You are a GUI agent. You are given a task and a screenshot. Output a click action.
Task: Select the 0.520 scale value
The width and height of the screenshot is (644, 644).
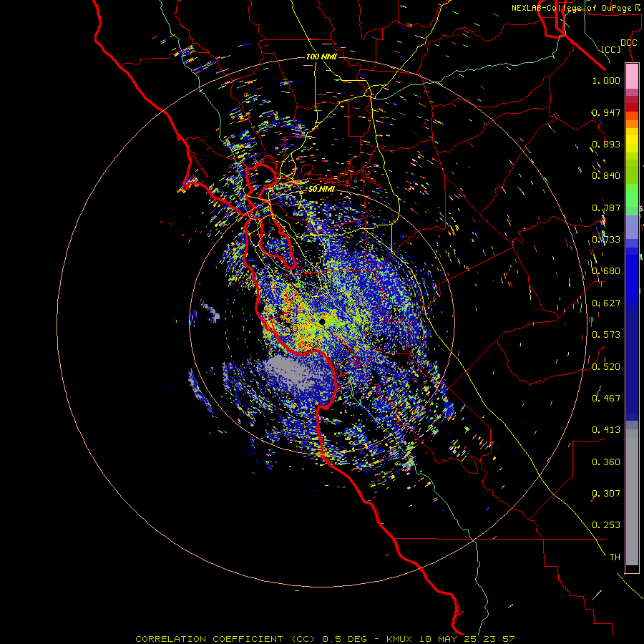tap(606, 367)
